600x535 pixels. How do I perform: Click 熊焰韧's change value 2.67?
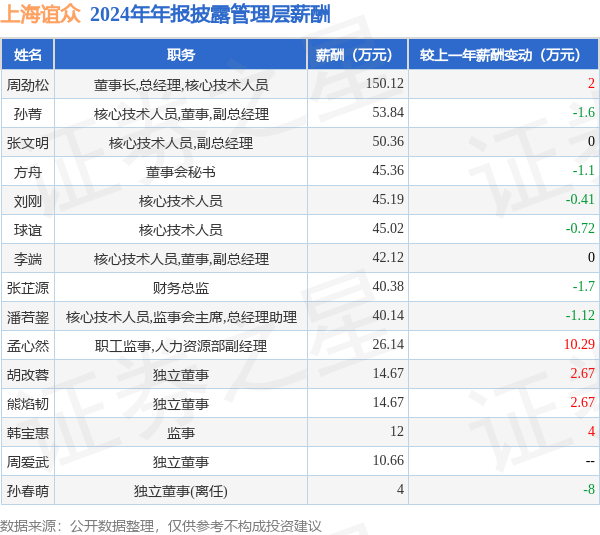[x=582, y=403]
